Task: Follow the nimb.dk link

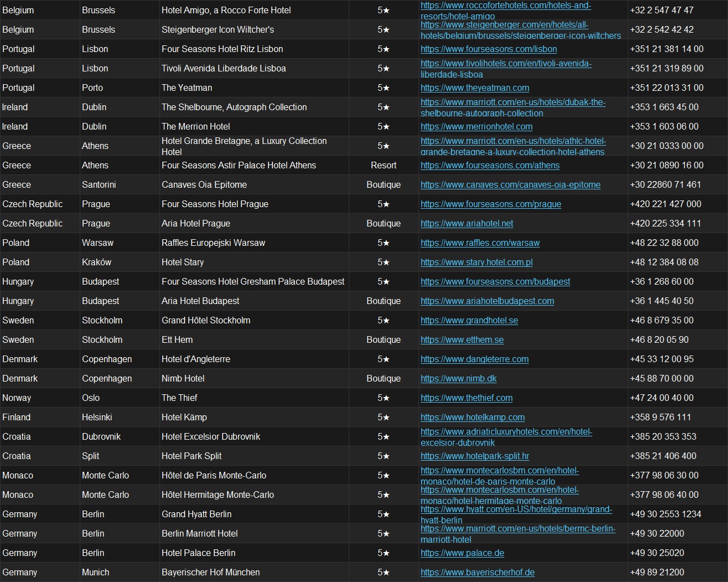Action: pos(458,378)
